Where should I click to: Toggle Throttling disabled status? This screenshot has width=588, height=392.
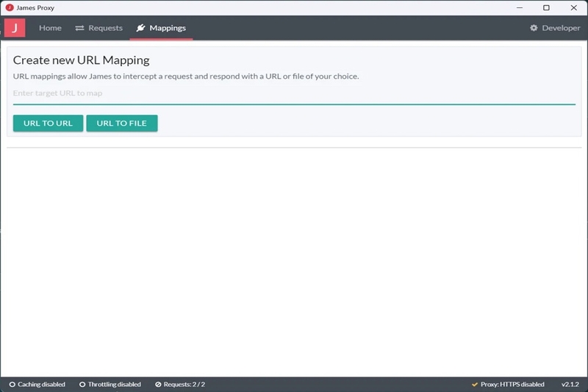coord(110,384)
